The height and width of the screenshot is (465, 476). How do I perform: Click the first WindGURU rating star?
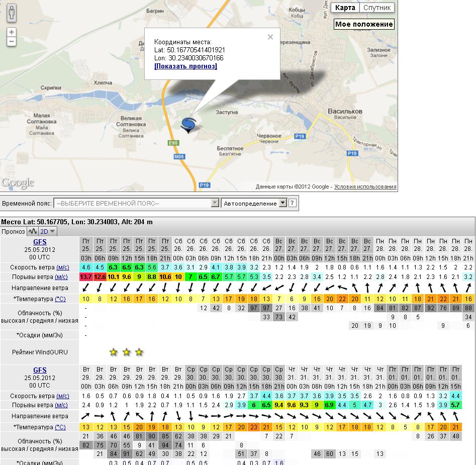tap(114, 352)
